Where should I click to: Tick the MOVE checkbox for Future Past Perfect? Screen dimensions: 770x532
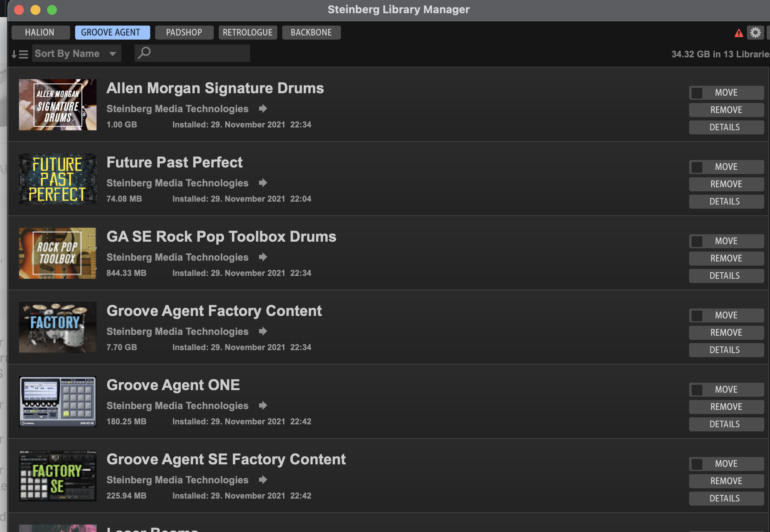697,167
